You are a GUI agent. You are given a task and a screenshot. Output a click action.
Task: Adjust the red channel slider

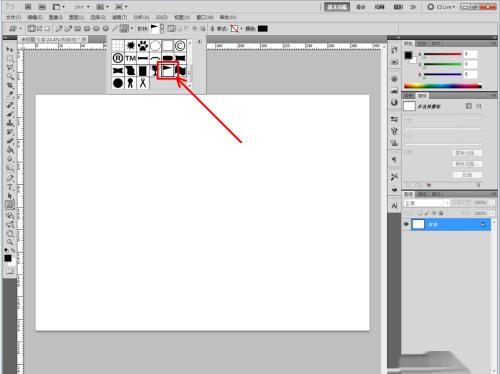pyautogui.click(x=443, y=54)
